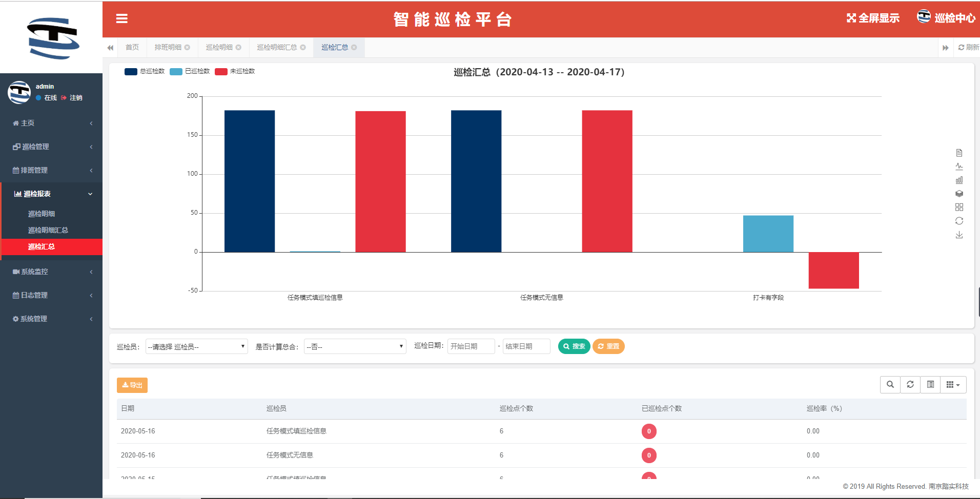Refresh the table data with the refresh icon
Screen dimensions: 980x499
pyautogui.click(x=910, y=384)
